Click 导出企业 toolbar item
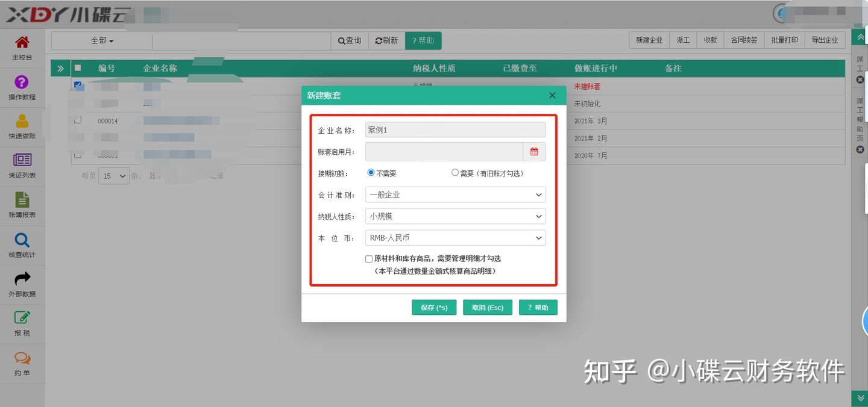The width and height of the screenshot is (868, 407). (x=825, y=40)
